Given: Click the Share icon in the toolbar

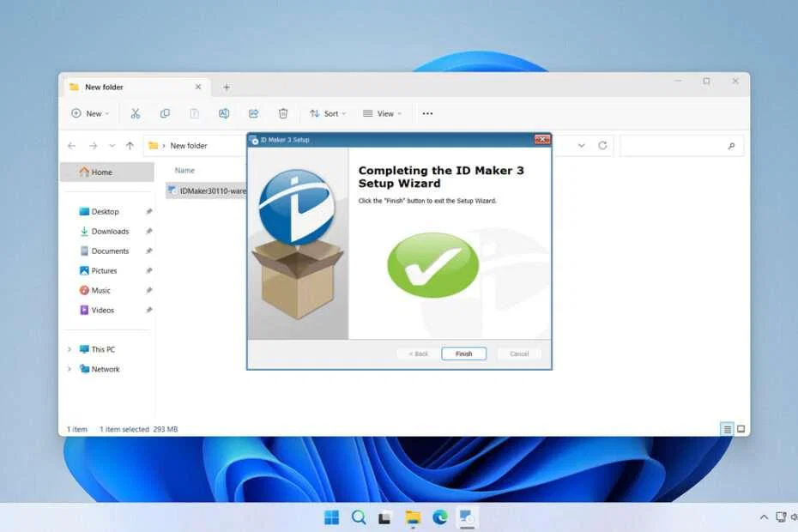Looking at the screenshot, I should tap(253, 113).
